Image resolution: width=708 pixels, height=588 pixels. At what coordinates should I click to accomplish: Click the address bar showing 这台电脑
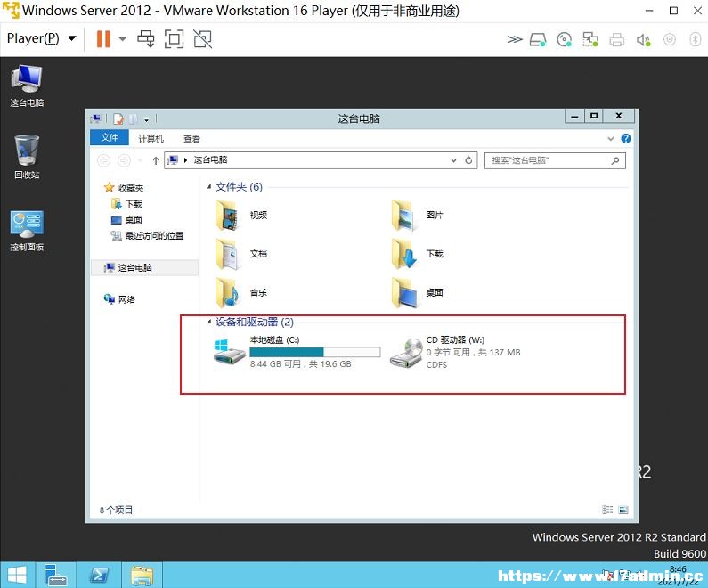point(321,160)
